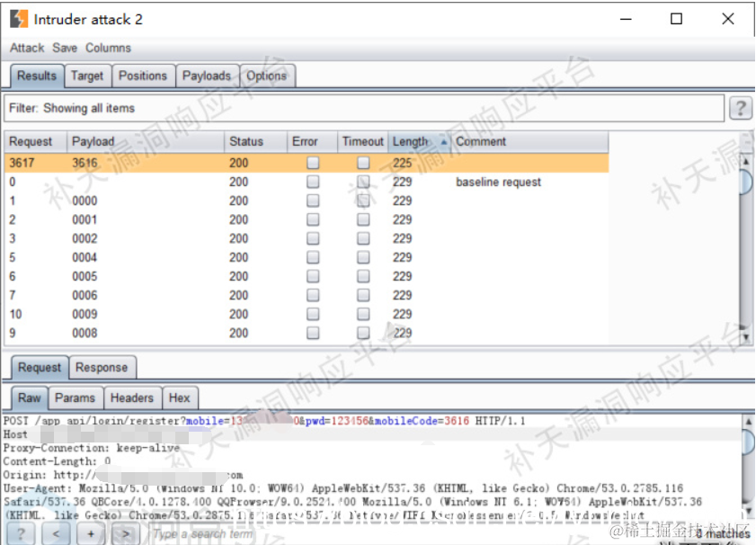Sort by the Status column header

[255, 142]
